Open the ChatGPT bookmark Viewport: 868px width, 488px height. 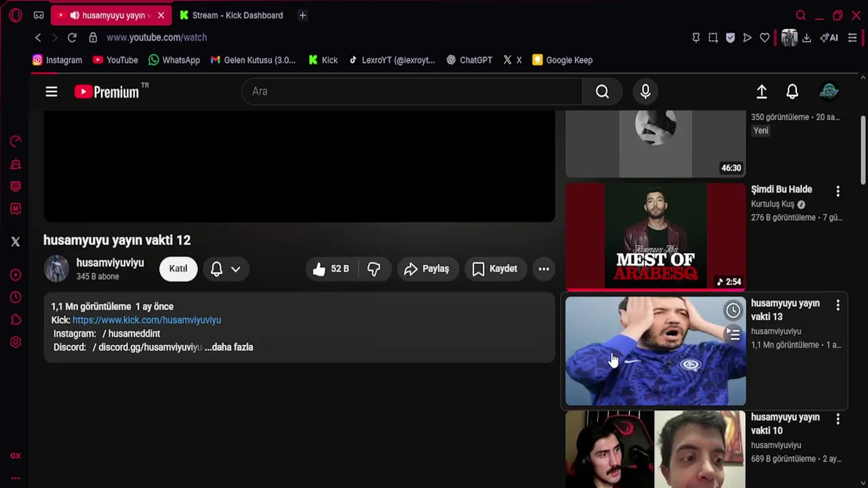coord(469,60)
